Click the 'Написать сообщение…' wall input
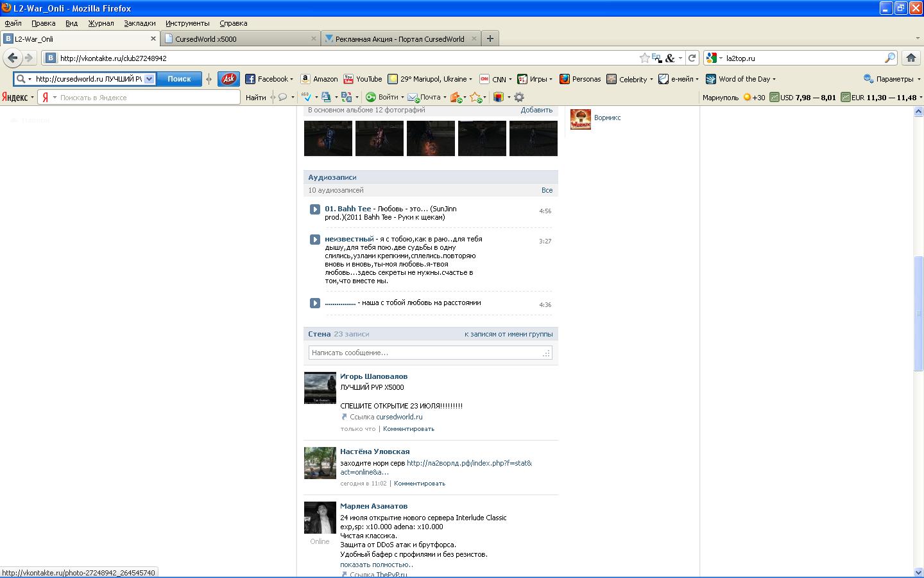Image resolution: width=924 pixels, height=578 pixels. tap(430, 353)
